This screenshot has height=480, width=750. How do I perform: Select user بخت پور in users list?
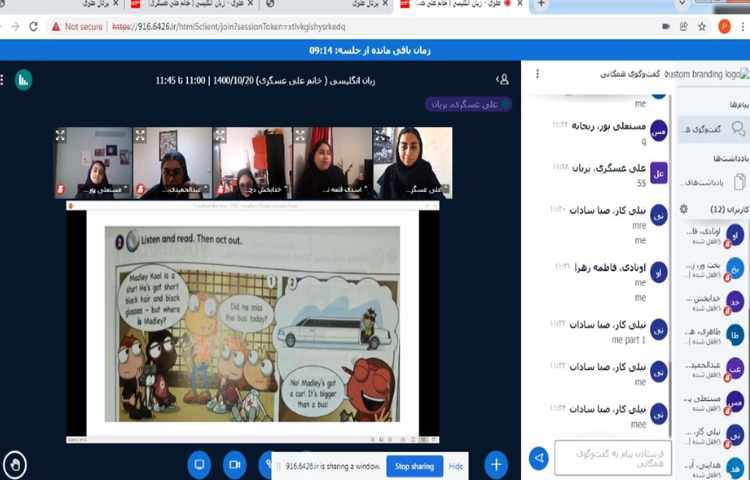(x=713, y=269)
